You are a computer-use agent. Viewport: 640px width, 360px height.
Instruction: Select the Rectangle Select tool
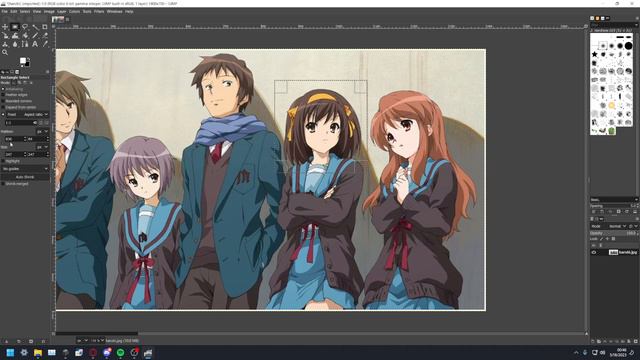15,27
